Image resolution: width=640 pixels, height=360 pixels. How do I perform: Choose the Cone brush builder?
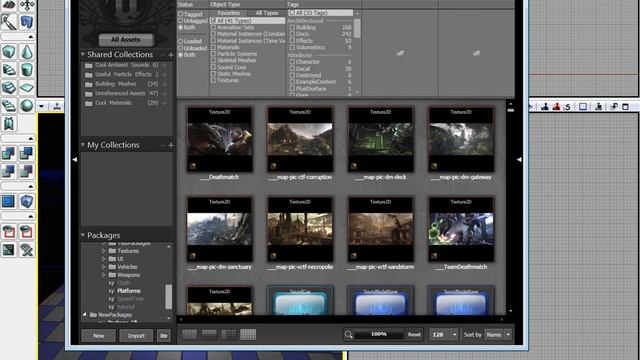(x=27, y=52)
